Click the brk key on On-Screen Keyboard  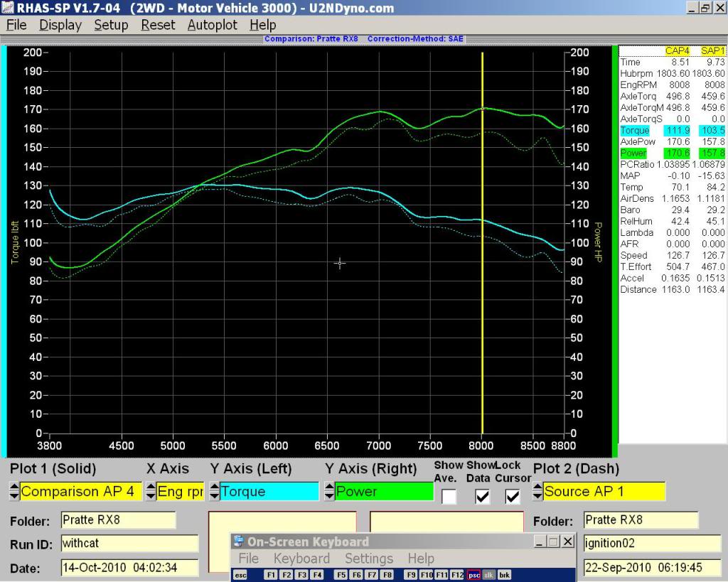pos(504,575)
